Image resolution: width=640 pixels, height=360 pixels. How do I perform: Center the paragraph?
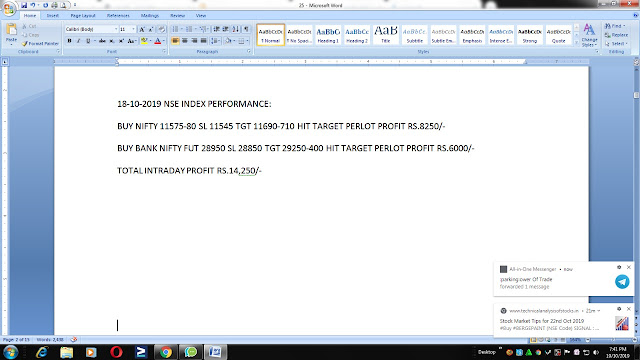(185, 41)
